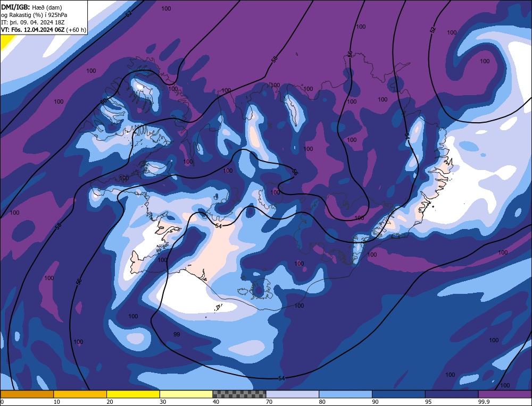Click the '60' contour label
532x406 pixels.
point(104,101)
